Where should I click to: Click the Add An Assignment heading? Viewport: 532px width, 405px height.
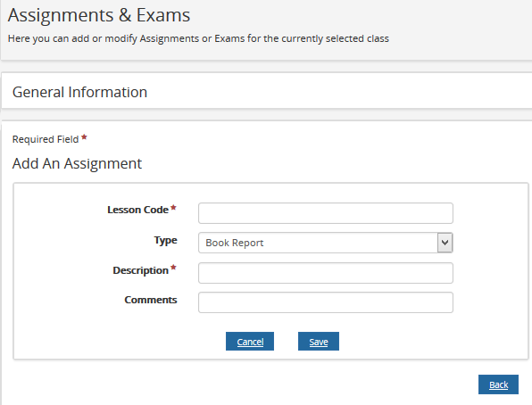point(77,163)
